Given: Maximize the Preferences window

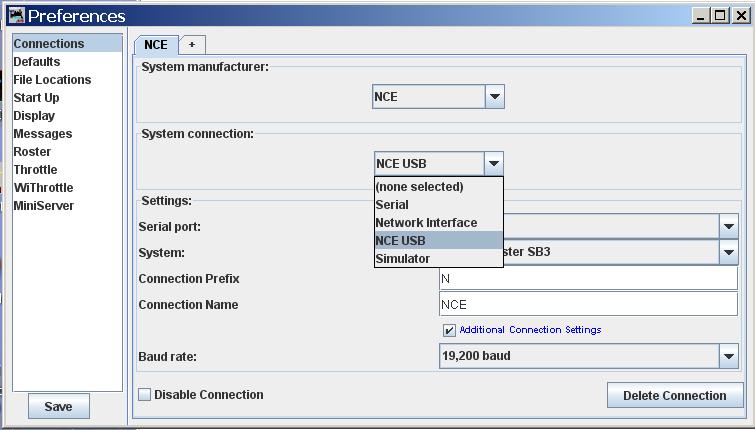Looking at the screenshot, I should click(x=720, y=15).
